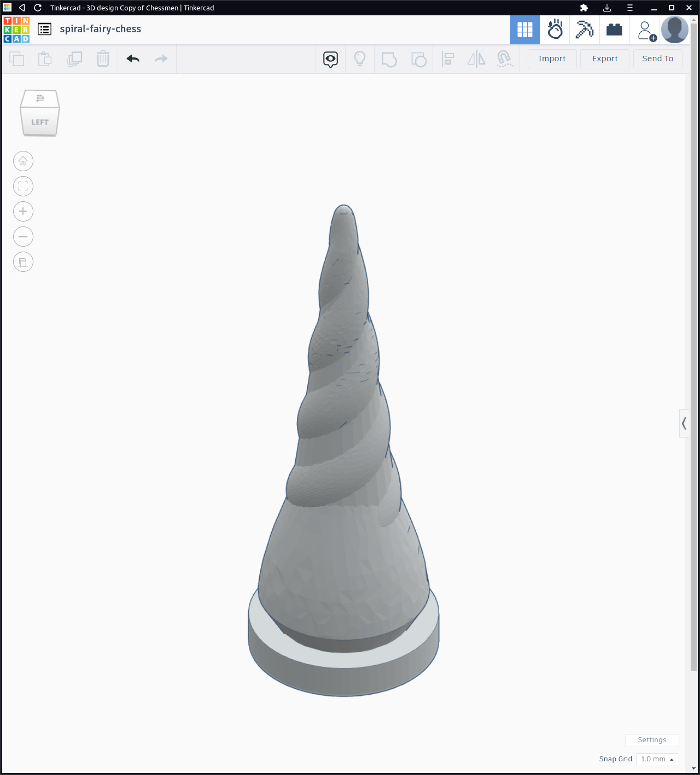The image size is (700, 775).
Task: Open the notes speech-bubble eye tool
Action: pos(330,59)
